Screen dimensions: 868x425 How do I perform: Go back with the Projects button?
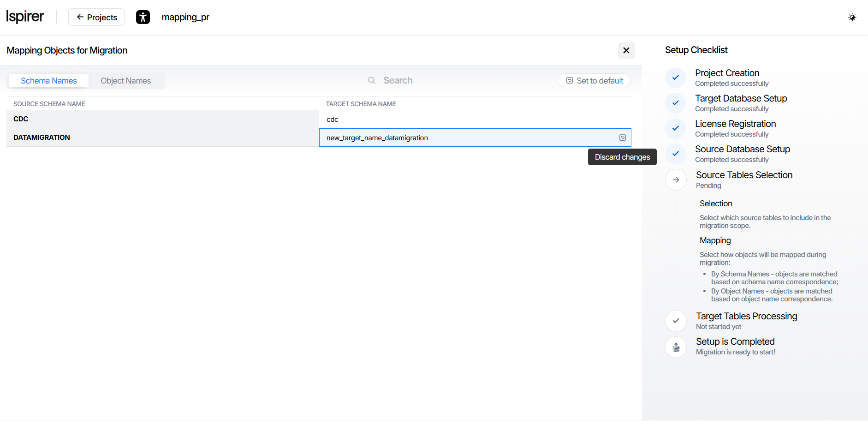[x=96, y=17]
